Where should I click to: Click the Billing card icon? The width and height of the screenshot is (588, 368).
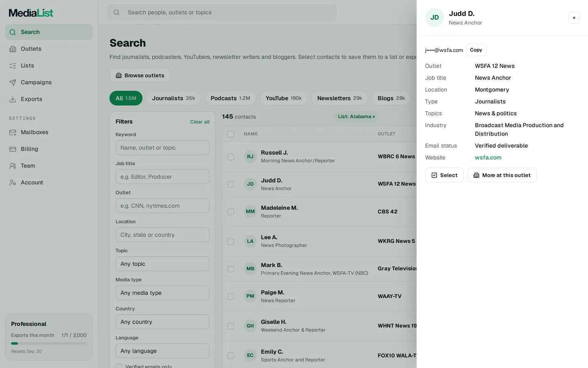pyautogui.click(x=13, y=149)
